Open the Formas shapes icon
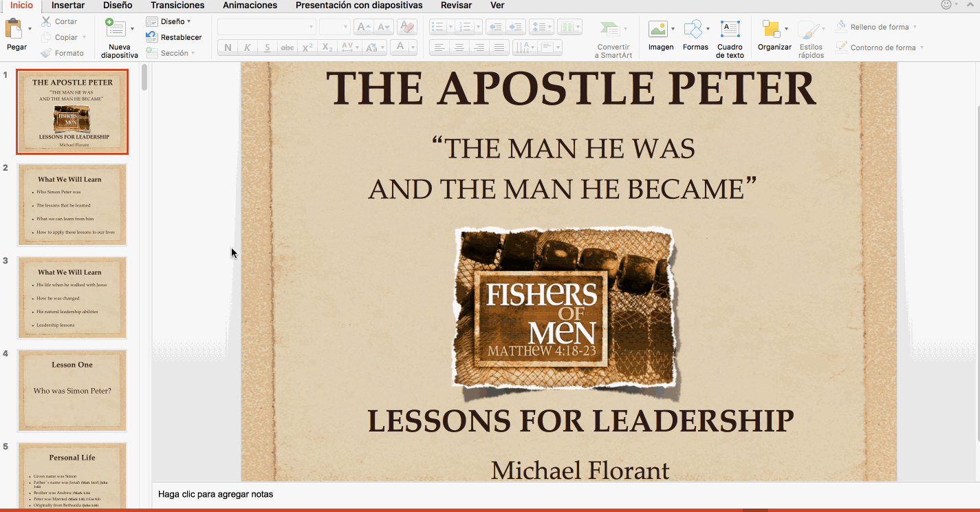This screenshot has width=980, height=512. 693,30
